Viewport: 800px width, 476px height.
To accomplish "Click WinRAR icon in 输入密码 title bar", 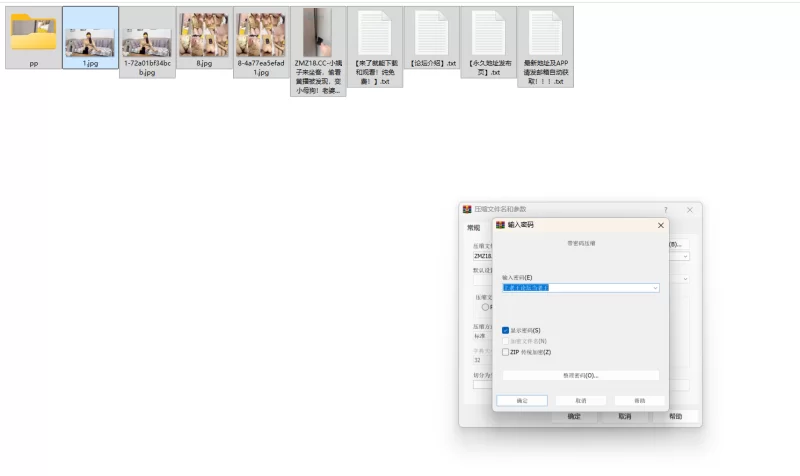I will (500, 225).
